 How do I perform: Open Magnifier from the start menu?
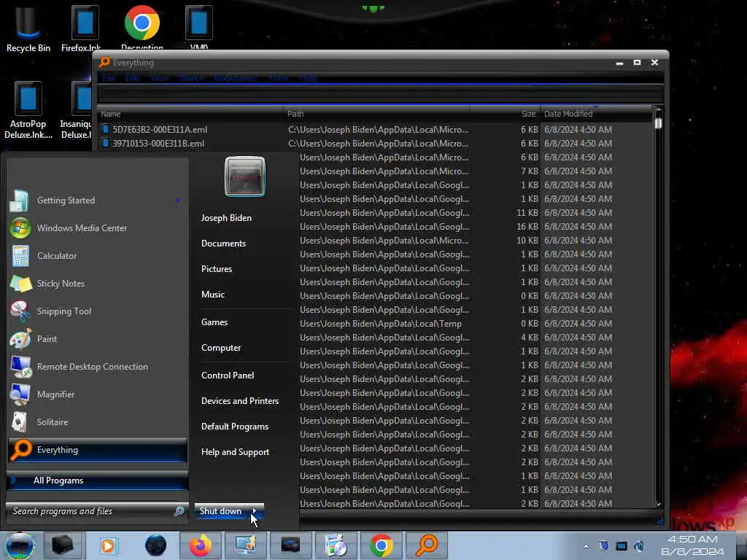[x=96, y=394]
